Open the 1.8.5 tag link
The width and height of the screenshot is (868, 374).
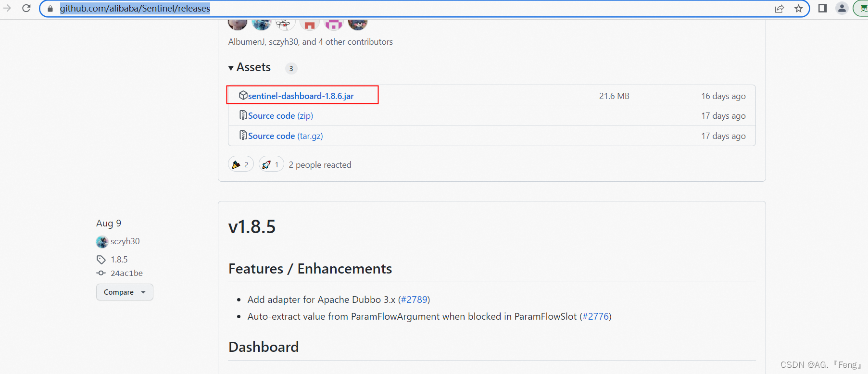[119, 260]
